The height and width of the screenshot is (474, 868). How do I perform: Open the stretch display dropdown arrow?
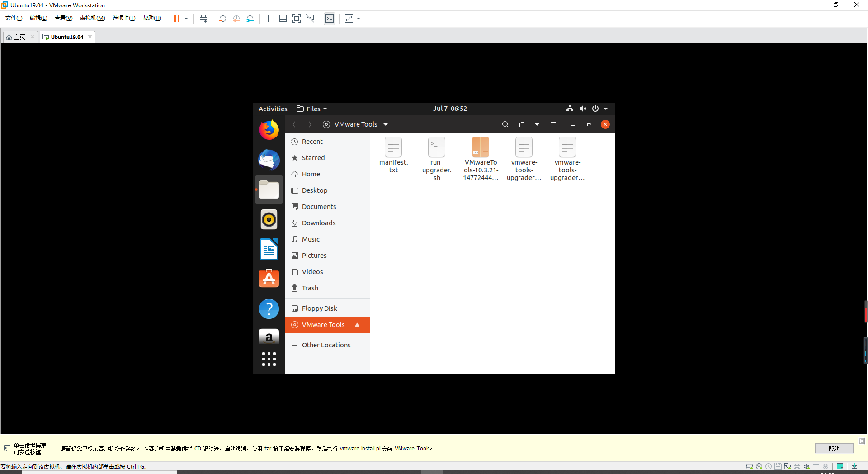[x=359, y=19]
